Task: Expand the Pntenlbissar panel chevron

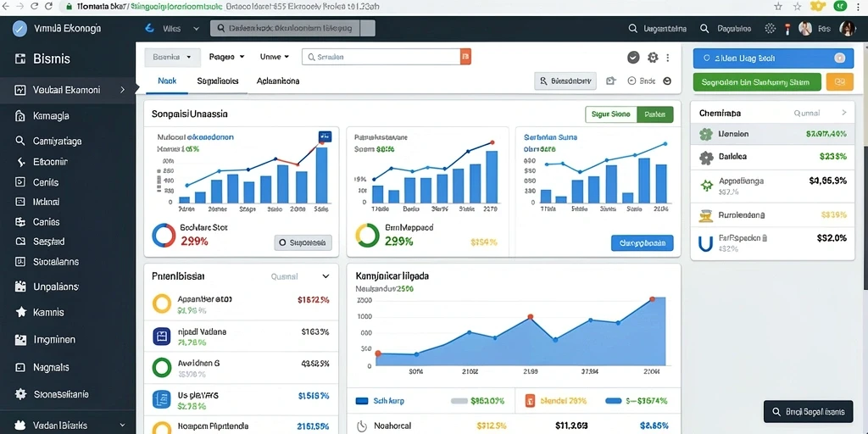Action: [x=325, y=276]
